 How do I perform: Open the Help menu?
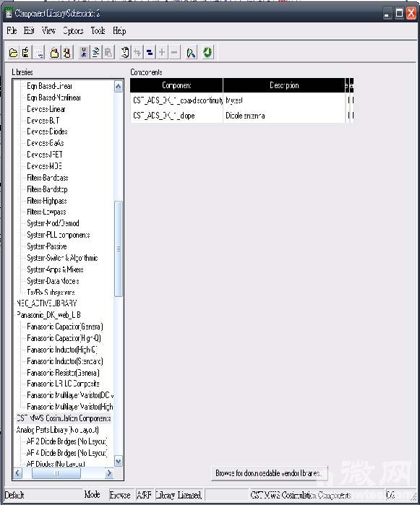click(x=119, y=30)
